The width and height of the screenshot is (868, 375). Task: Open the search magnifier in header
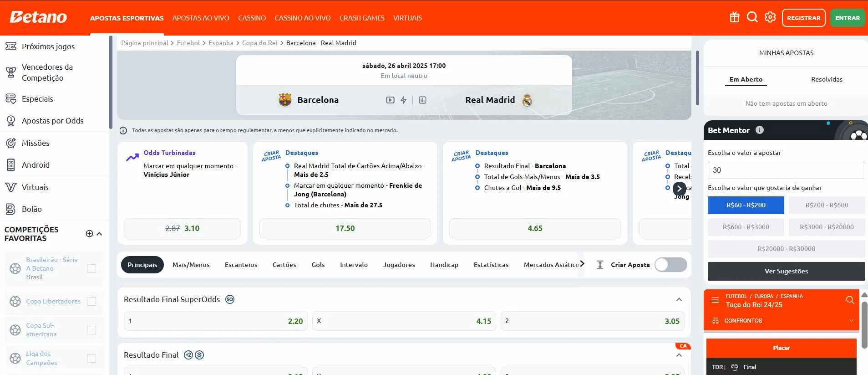point(752,17)
